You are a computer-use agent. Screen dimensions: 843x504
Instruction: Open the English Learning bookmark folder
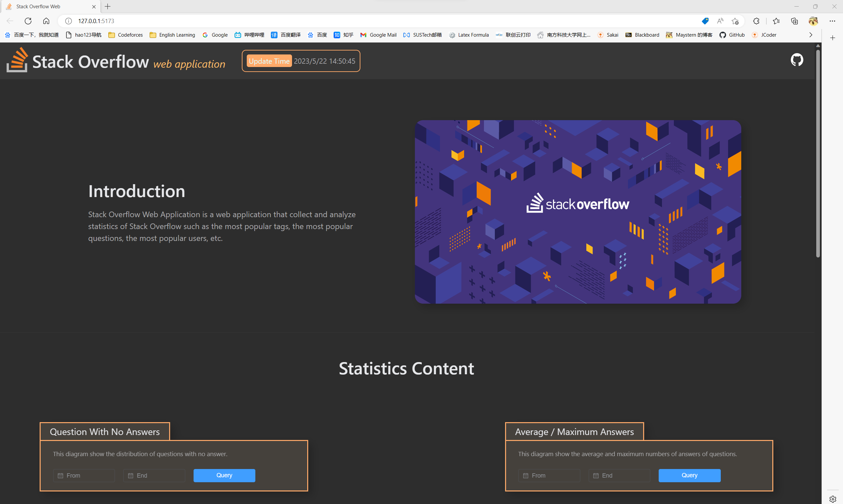click(172, 35)
